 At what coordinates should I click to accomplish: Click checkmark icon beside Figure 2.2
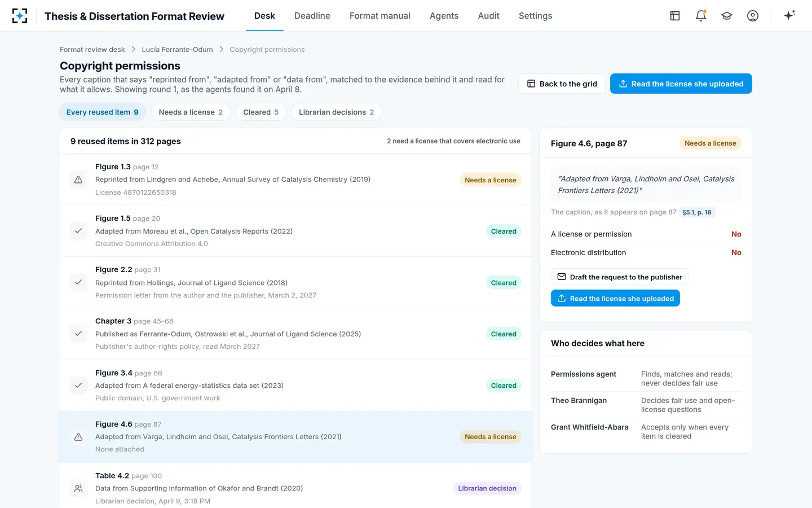coord(78,282)
